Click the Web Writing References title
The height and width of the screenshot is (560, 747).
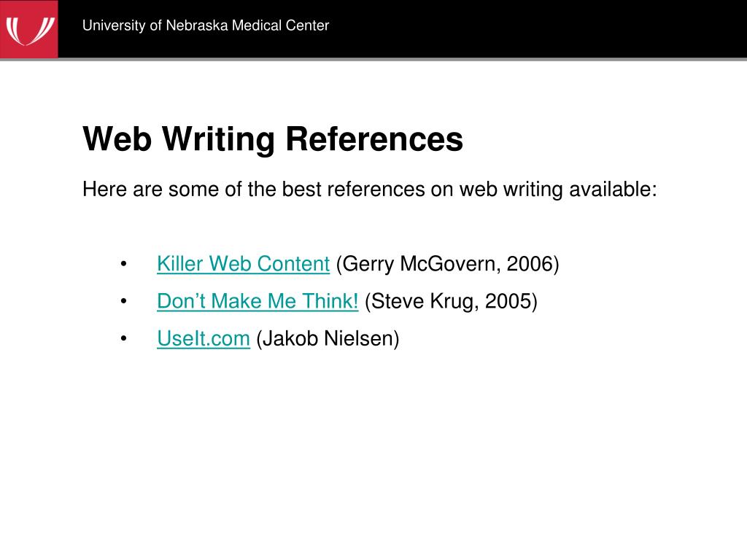click(x=273, y=139)
